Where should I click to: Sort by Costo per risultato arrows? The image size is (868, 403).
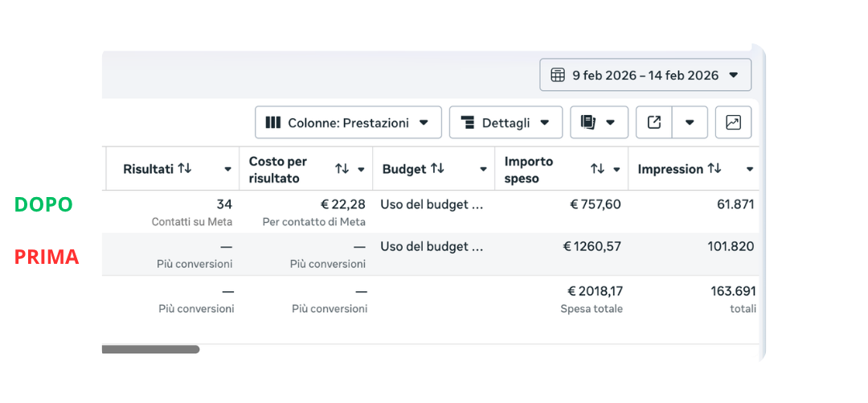pyautogui.click(x=342, y=169)
